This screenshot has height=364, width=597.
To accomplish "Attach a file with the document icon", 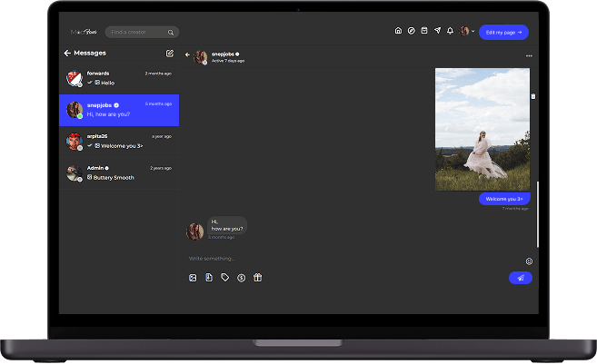I will coord(209,278).
